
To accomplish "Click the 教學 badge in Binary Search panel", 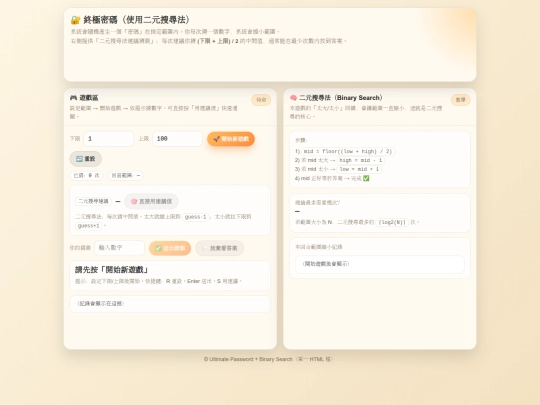I will (460, 100).
